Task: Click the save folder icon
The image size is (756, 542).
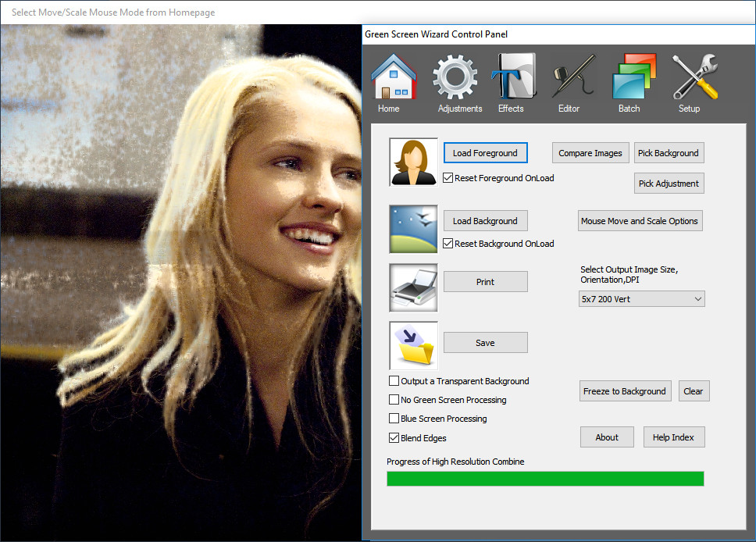Action: click(413, 346)
